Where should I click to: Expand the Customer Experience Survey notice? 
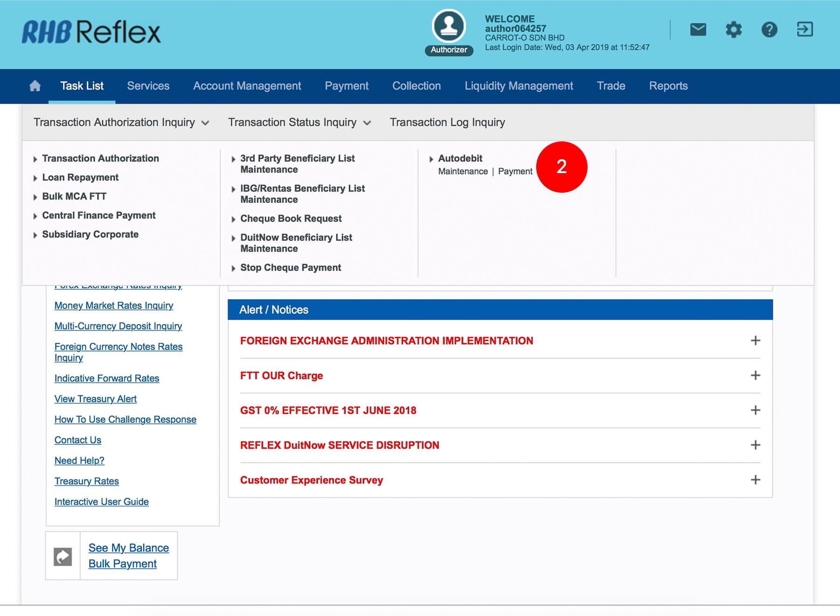click(x=755, y=480)
